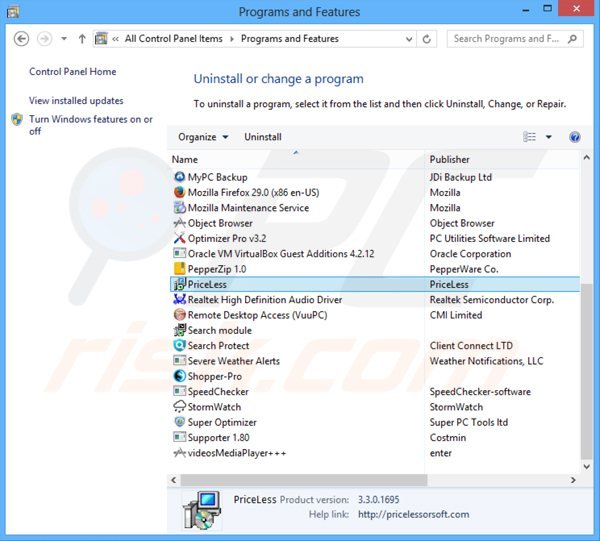Open the help question mark icon
The height and width of the screenshot is (541, 600).
coord(574,137)
